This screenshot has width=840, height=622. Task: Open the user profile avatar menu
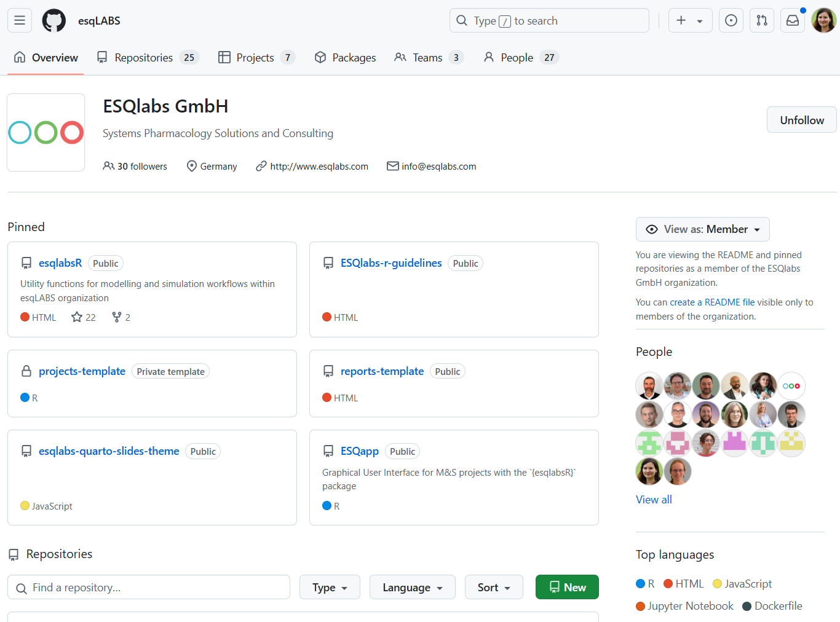click(x=823, y=20)
